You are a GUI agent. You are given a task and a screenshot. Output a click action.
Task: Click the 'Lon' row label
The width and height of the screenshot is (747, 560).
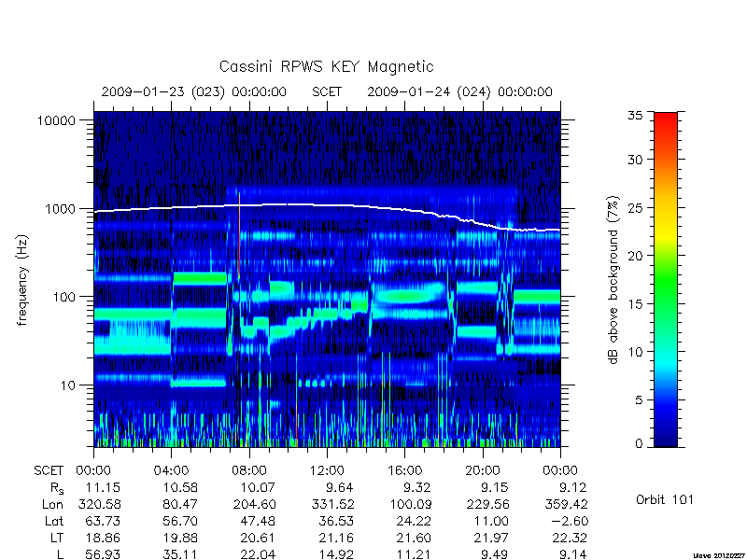[52, 504]
